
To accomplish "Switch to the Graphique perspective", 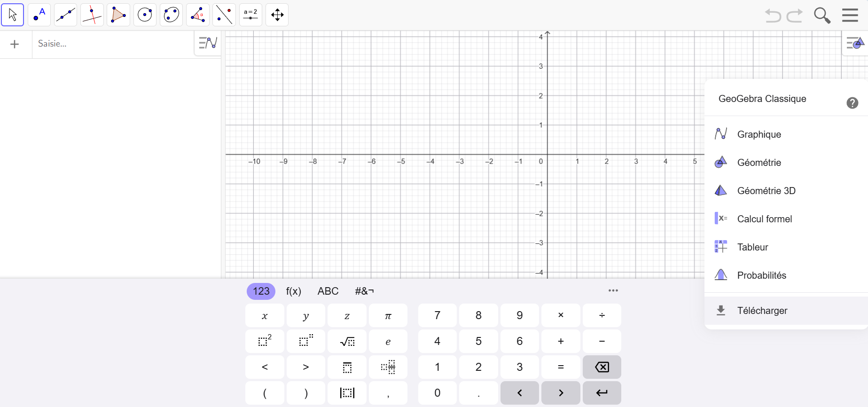I will coord(786,134).
